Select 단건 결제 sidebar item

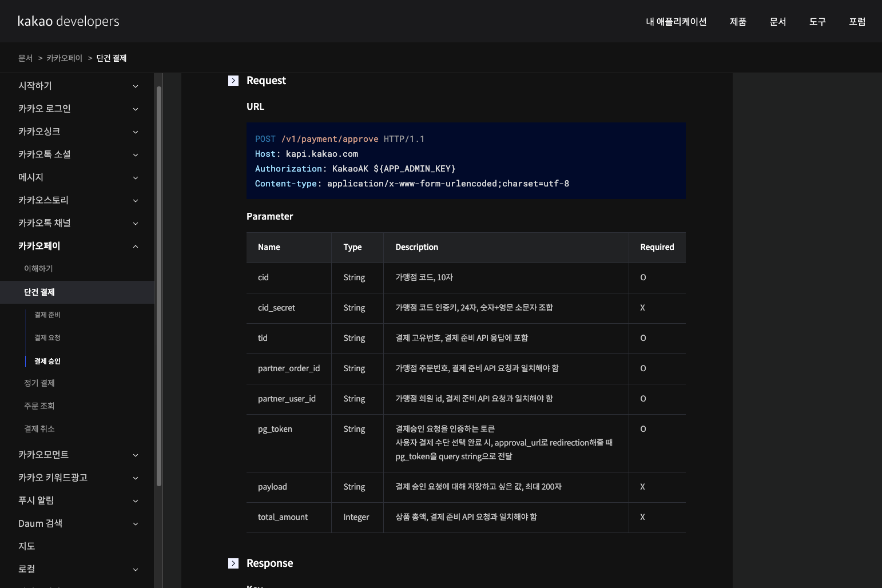[x=77, y=292]
